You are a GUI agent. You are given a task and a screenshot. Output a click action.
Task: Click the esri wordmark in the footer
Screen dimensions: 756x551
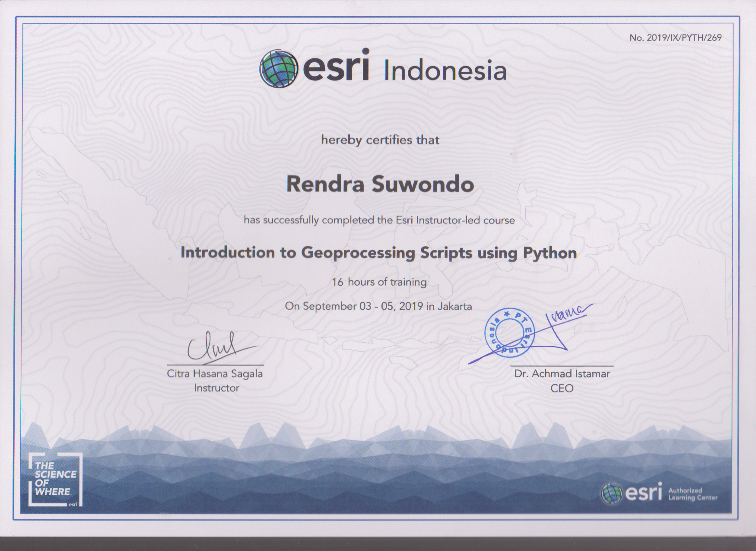pyautogui.click(x=643, y=493)
